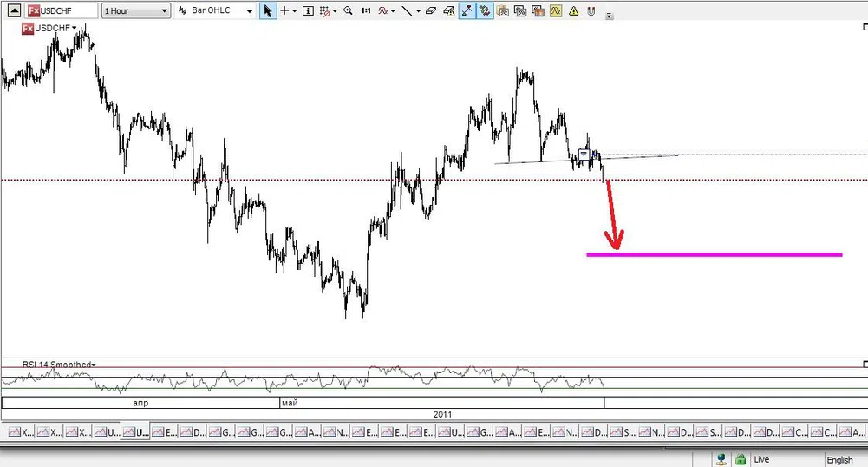Click the orange-accented template windows icon
The height and width of the screenshot is (467, 868).
coord(538,10)
